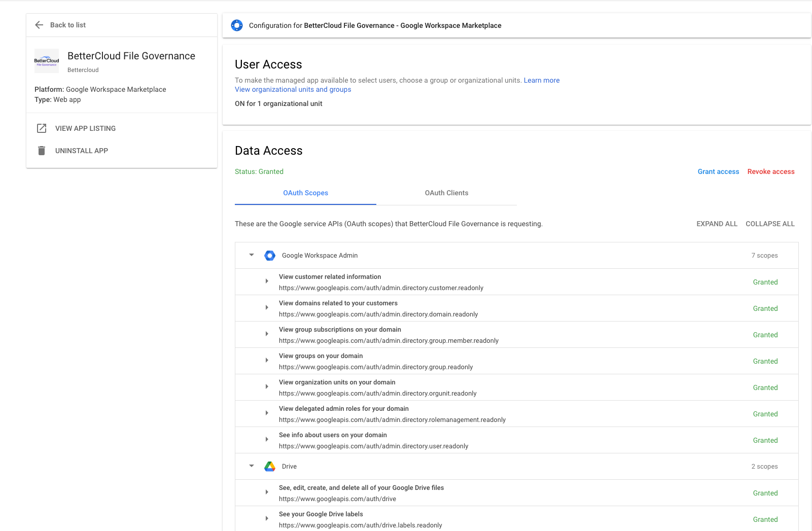Click the admin.directory.user.readonly URL
The image size is (812, 531).
374,446
